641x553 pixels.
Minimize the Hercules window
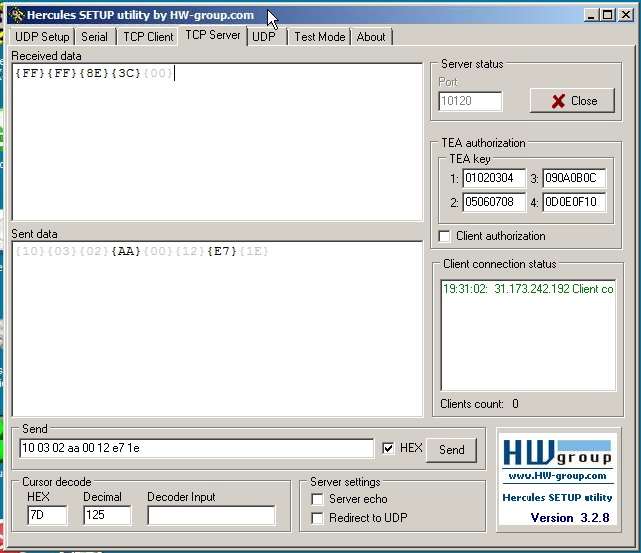591,15
